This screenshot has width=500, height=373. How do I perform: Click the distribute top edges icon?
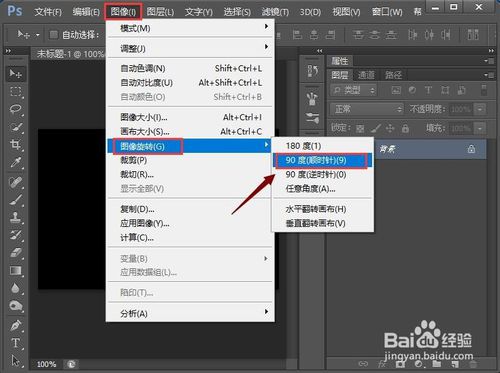pyautogui.click(x=358, y=34)
